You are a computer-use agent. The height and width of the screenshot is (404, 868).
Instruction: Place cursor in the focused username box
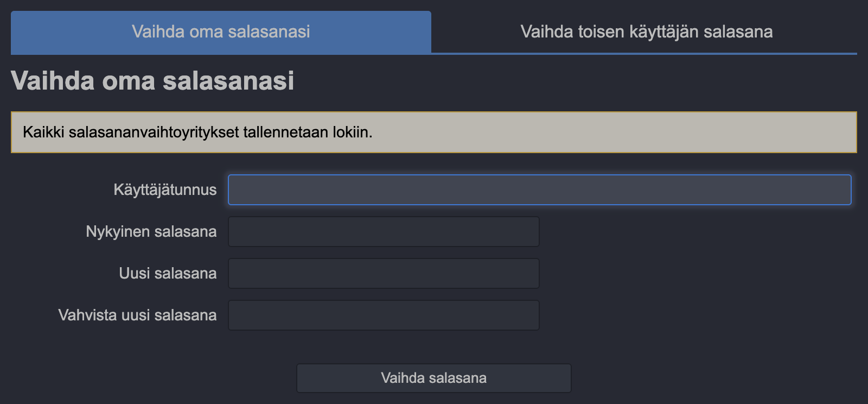click(x=539, y=190)
